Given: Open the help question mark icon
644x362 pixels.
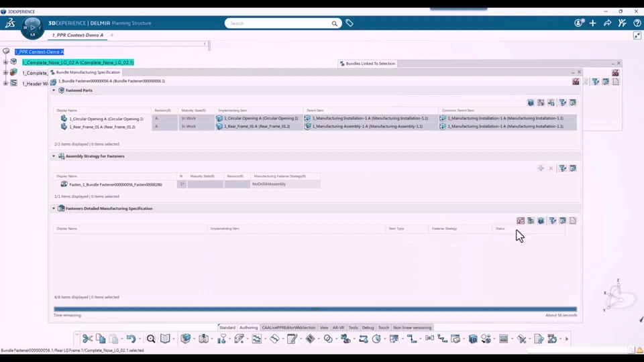Looking at the screenshot, I should 637,23.
